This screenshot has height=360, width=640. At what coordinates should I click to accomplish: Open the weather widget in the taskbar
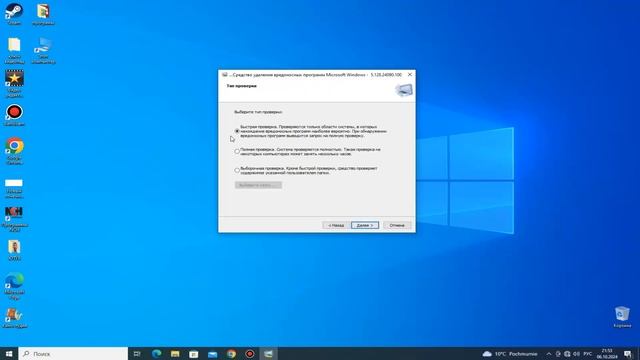510,354
